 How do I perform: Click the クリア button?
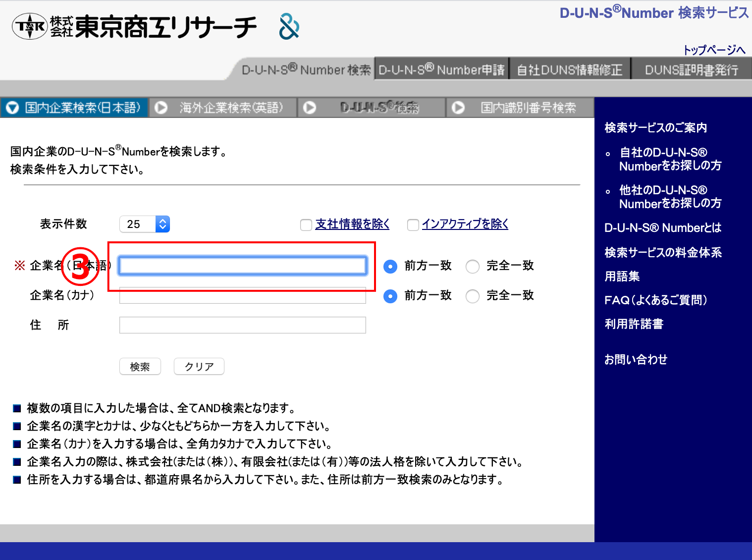click(199, 367)
